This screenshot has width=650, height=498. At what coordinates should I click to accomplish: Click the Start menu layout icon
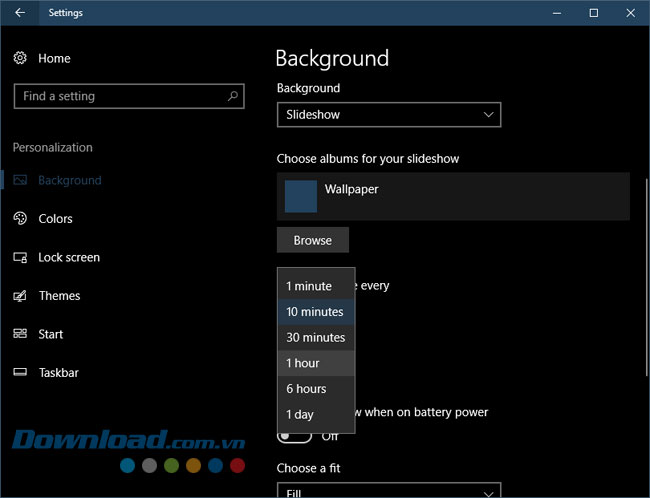[20, 334]
